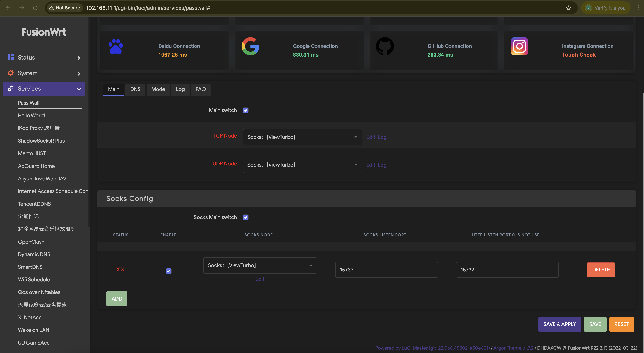Uncheck the Enable box in socks row
Screen dimensions: 644x353
(x=169, y=271)
